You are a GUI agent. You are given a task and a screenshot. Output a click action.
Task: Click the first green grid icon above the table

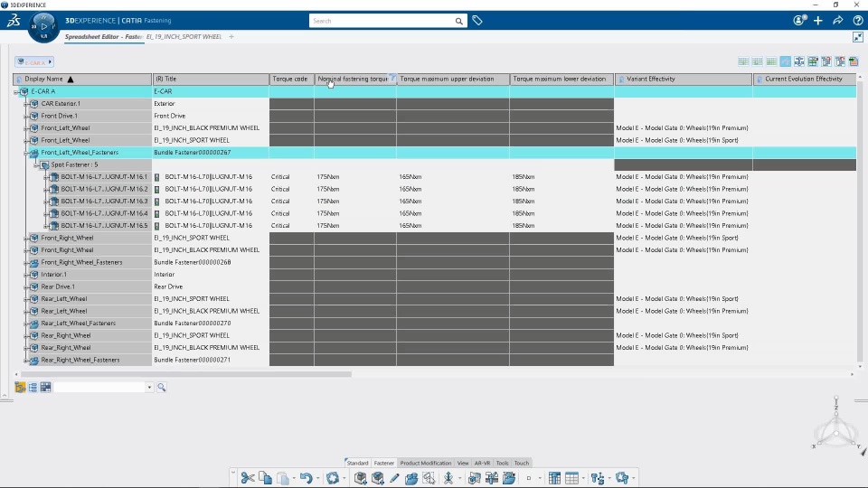[x=743, y=61]
